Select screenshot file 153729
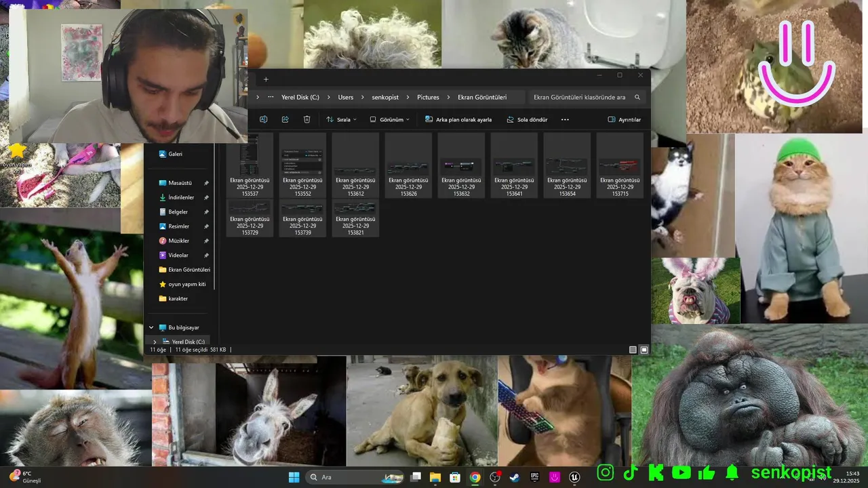 (x=250, y=218)
